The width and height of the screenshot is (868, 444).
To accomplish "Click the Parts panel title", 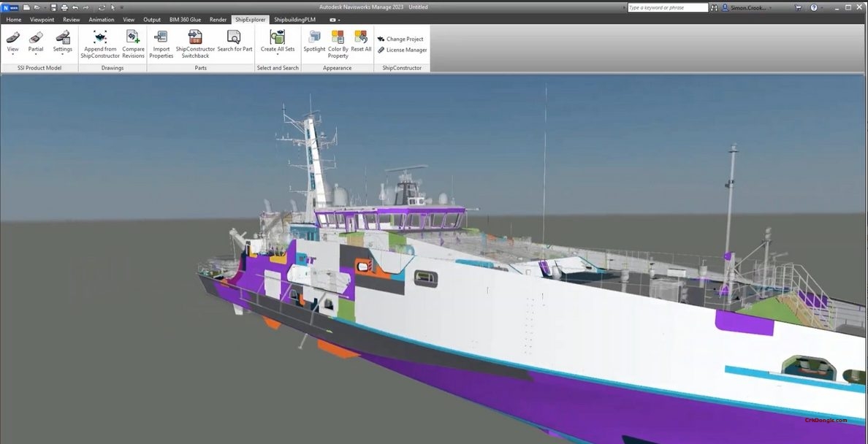I will point(200,68).
